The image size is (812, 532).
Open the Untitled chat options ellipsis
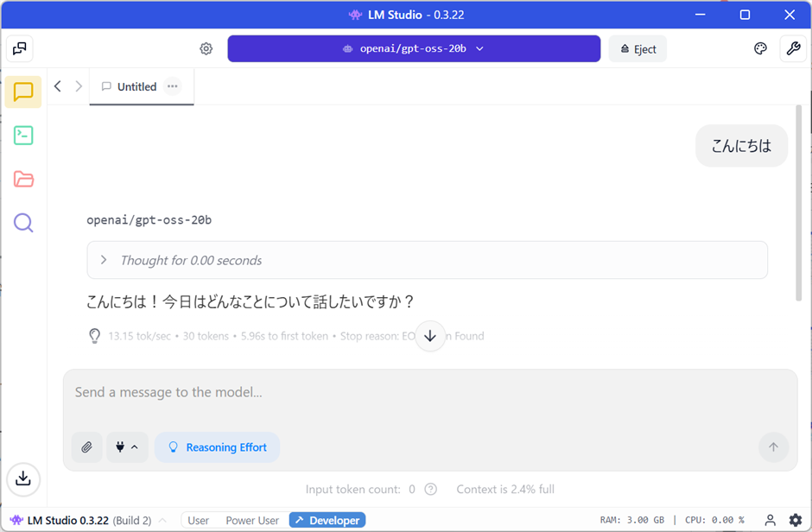173,86
